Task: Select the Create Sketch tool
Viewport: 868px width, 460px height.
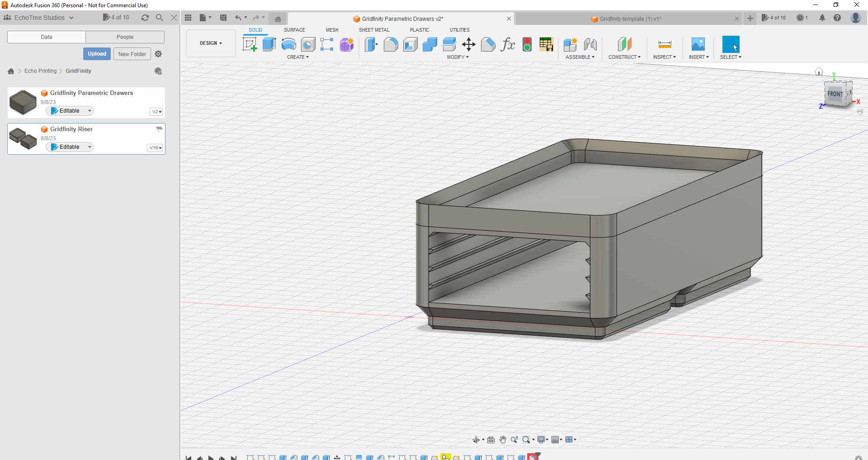Action: click(x=249, y=44)
